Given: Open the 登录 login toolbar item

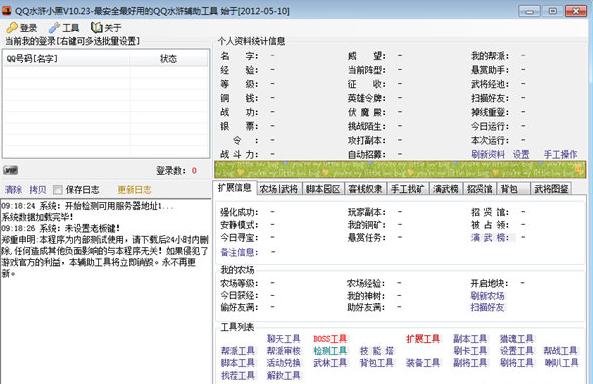Looking at the screenshot, I should point(22,28).
